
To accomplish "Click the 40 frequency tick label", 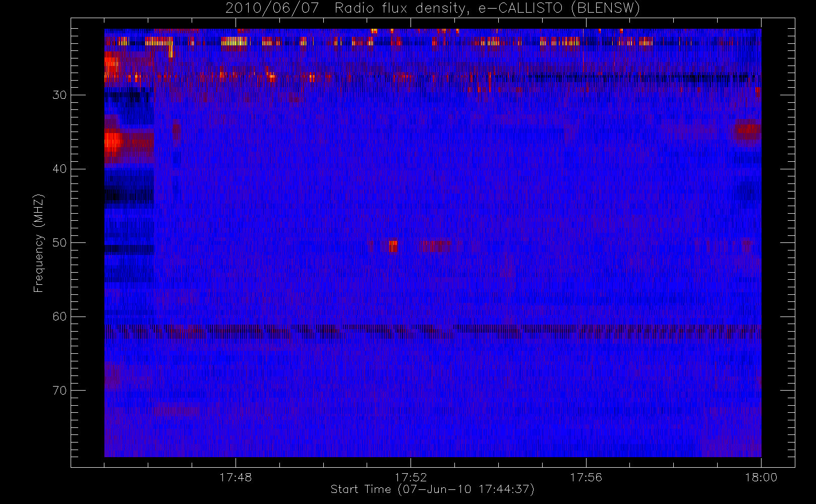I will pyautogui.click(x=60, y=169).
